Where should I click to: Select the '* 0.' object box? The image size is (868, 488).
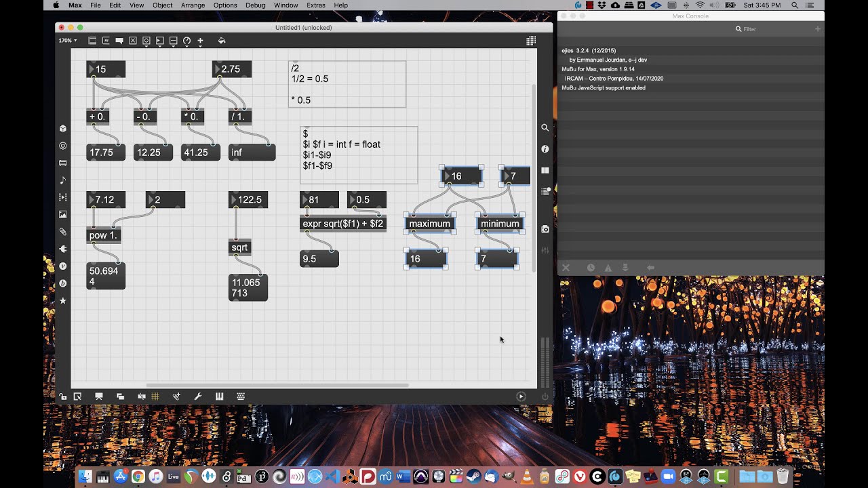pyautogui.click(x=193, y=117)
